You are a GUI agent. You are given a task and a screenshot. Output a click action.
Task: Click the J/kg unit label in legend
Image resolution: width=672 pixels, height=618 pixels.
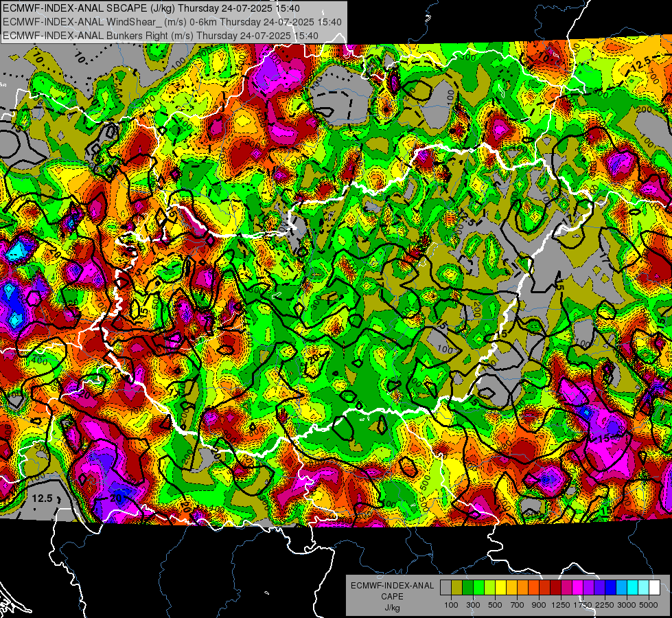tap(392, 608)
